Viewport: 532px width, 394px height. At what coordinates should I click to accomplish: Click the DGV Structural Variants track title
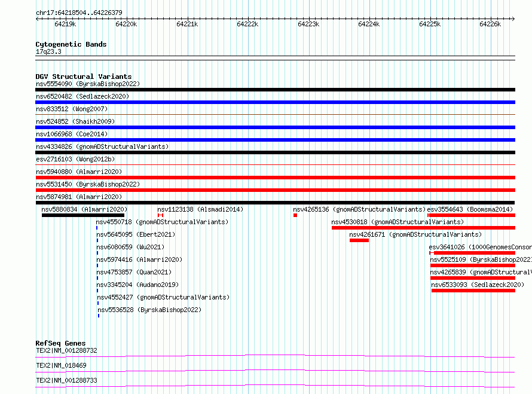84,77
